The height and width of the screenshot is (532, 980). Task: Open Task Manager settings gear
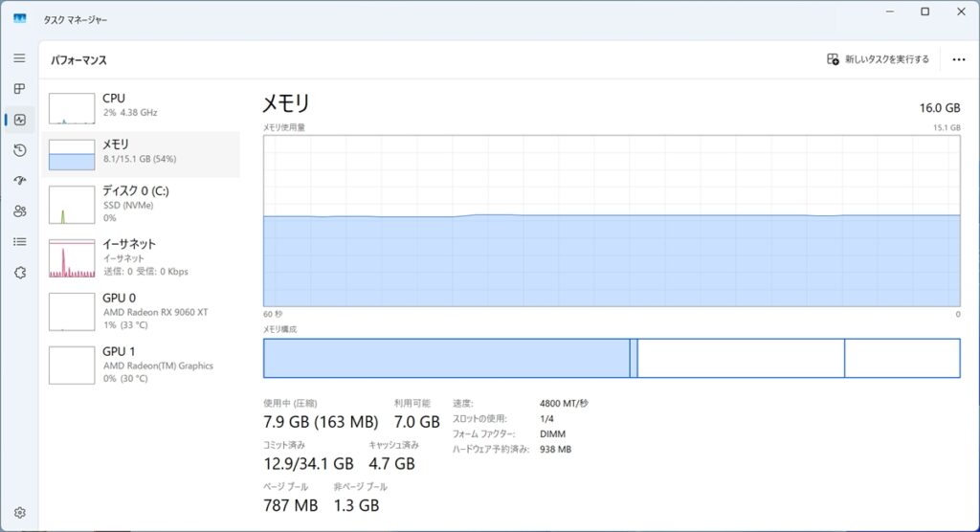[19, 513]
